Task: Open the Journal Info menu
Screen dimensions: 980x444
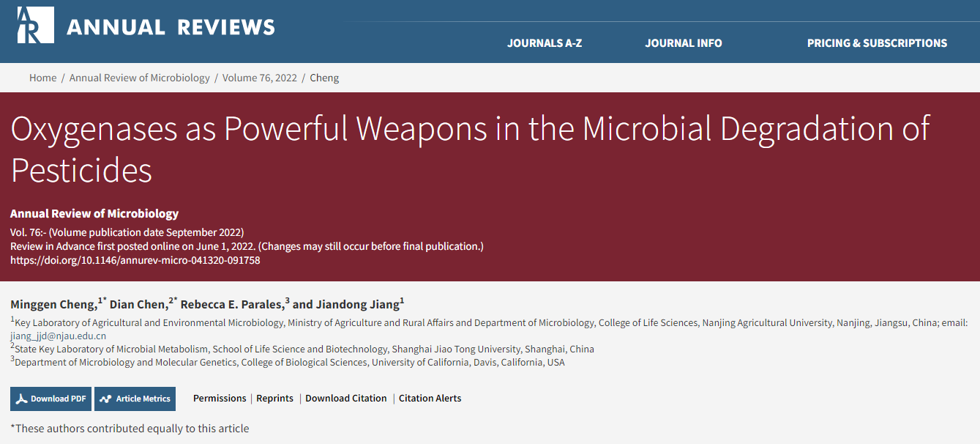Action: click(x=683, y=43)
